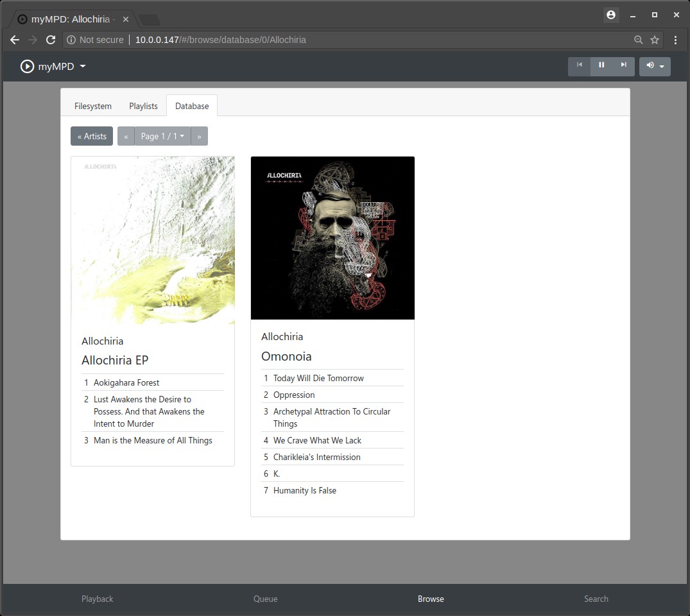Open the Browse view in footer
Screen dimensions: 690x616
tap(431, 599)
